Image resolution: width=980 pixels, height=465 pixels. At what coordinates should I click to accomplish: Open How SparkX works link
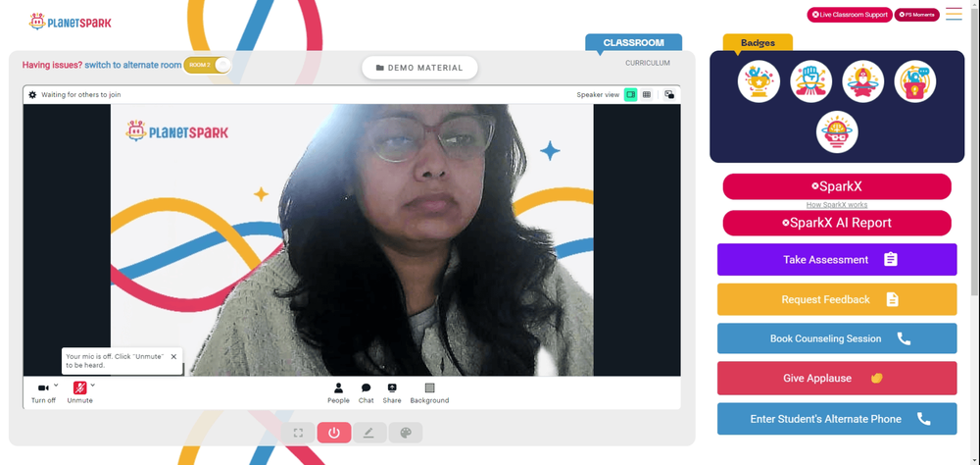[837, 205]
